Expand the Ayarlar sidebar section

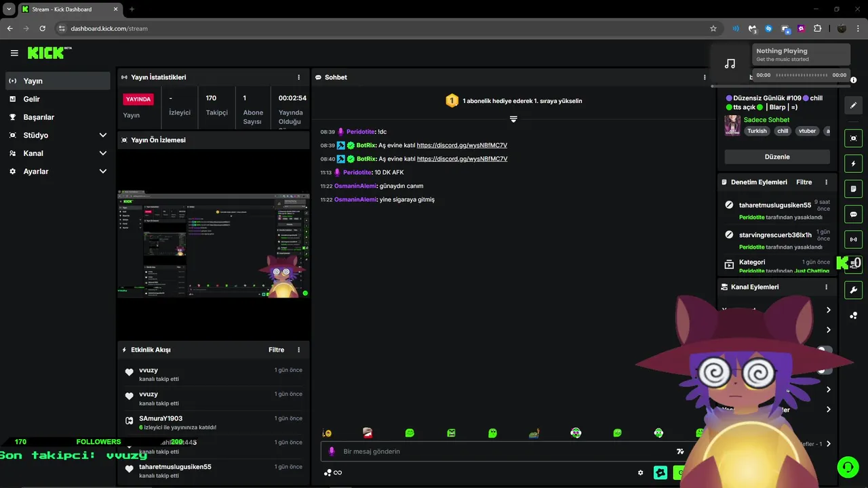pyautogui.click(x=103, y=171)
